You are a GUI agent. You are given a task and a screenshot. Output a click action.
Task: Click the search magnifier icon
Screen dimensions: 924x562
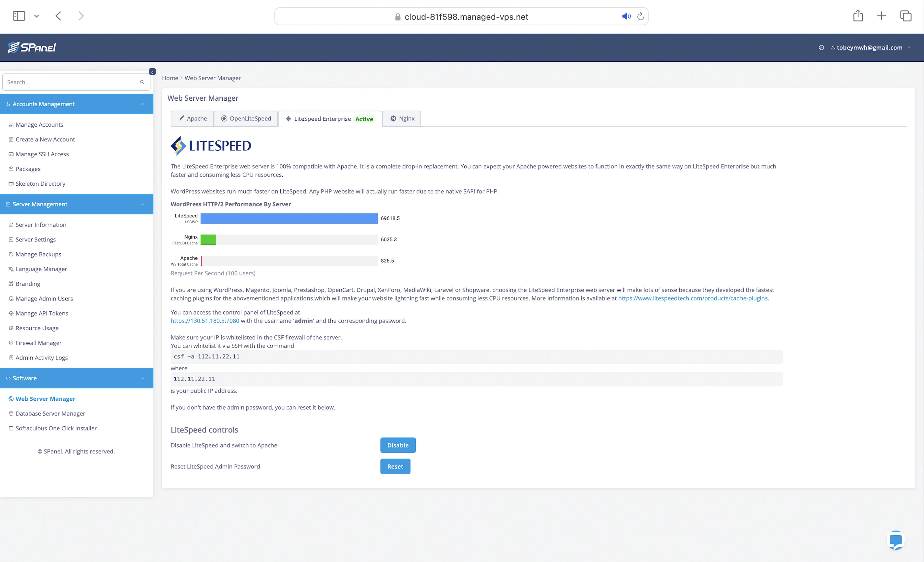point(142,82)
